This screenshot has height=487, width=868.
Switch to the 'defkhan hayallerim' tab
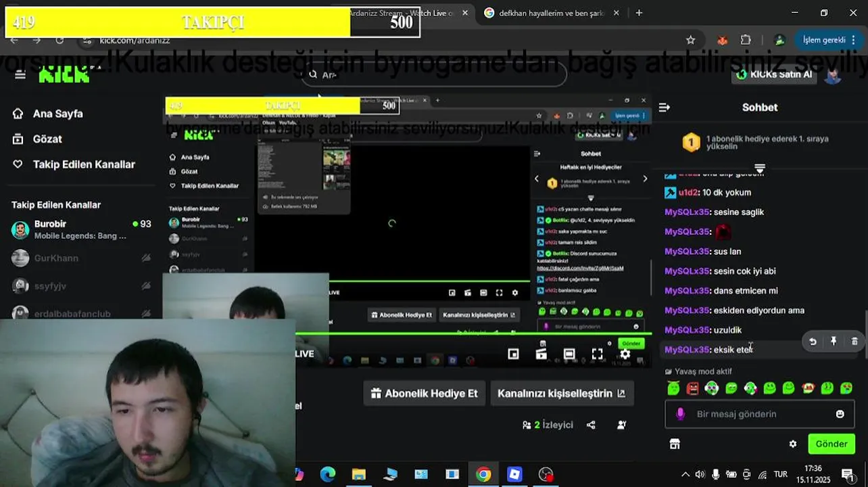pos(551,13)
